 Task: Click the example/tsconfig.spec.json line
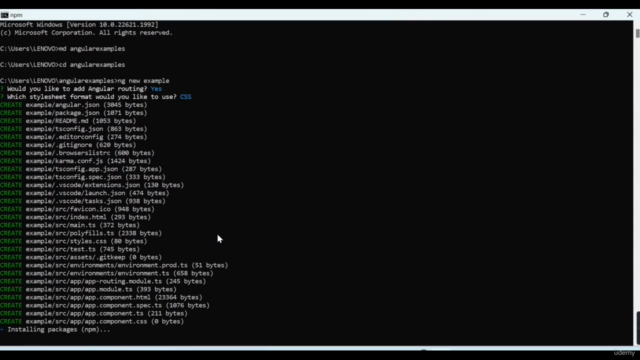83,177
